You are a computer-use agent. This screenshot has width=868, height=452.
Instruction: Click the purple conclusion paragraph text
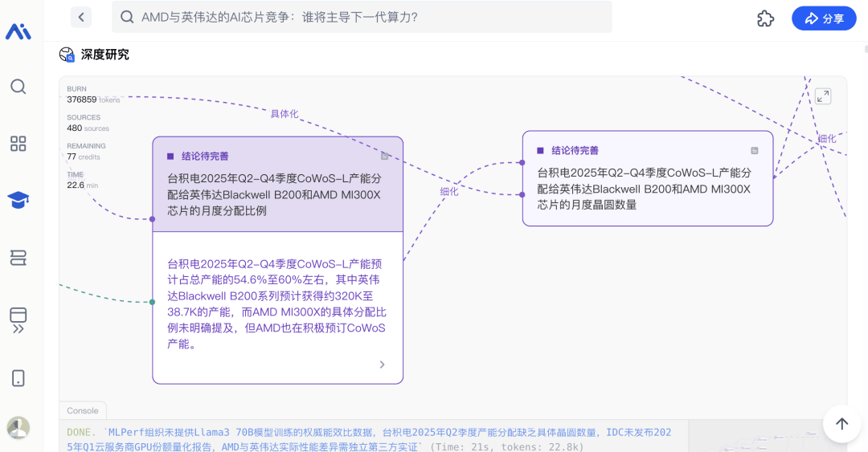276,303
